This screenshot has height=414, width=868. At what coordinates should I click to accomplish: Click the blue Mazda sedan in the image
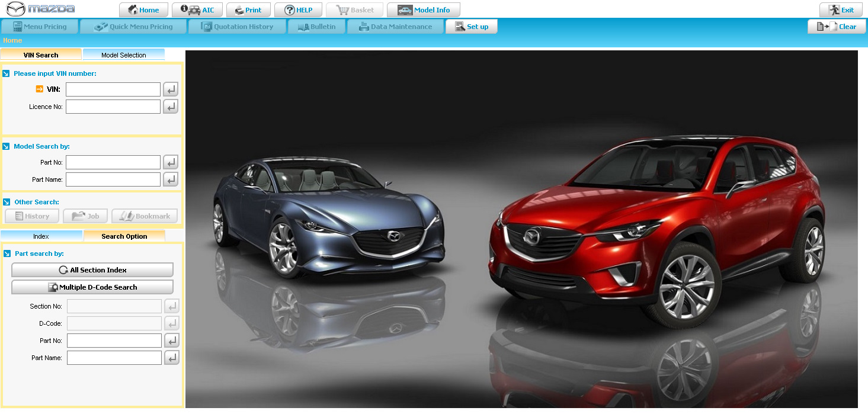click(328, 219)
